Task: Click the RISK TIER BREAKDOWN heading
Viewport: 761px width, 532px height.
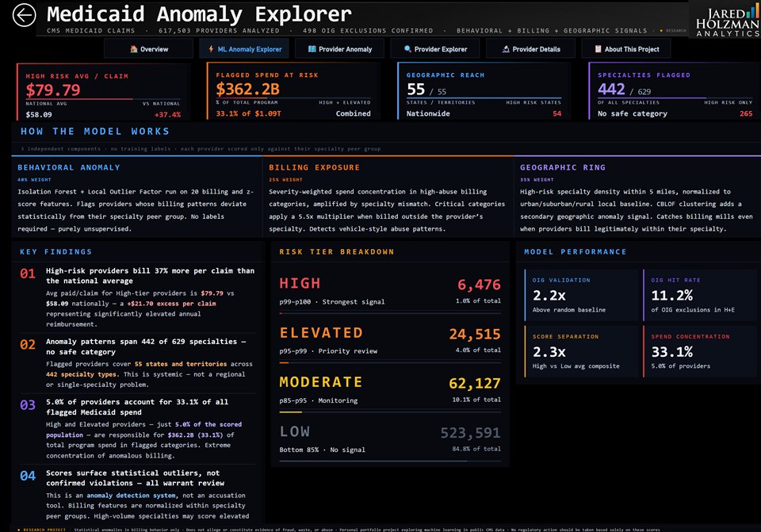Action: point(336,252)
